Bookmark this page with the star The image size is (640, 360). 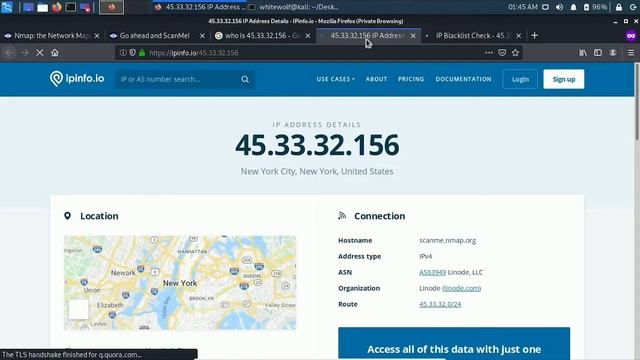click(516, 53)
